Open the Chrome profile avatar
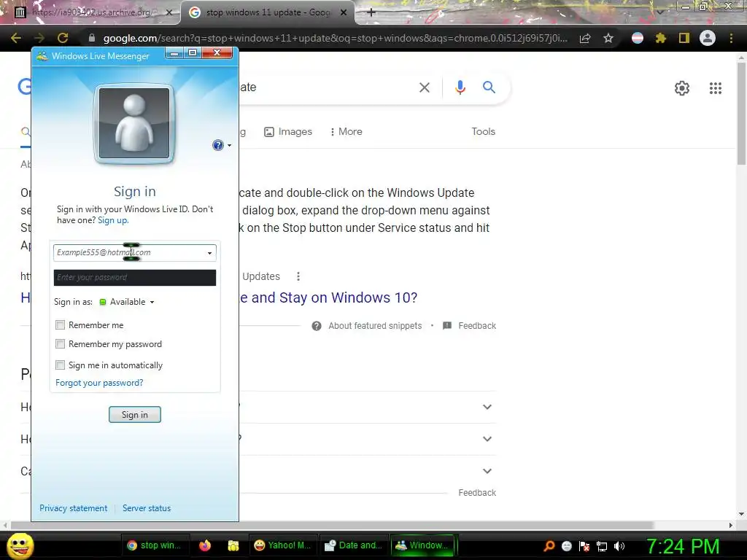This screenshot has width=747, height=560. coord(708,38)
